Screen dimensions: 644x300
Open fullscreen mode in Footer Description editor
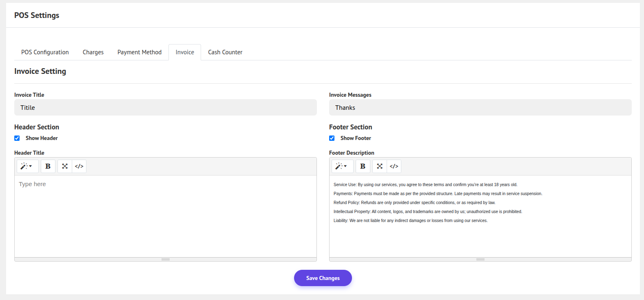coord(380,166)
